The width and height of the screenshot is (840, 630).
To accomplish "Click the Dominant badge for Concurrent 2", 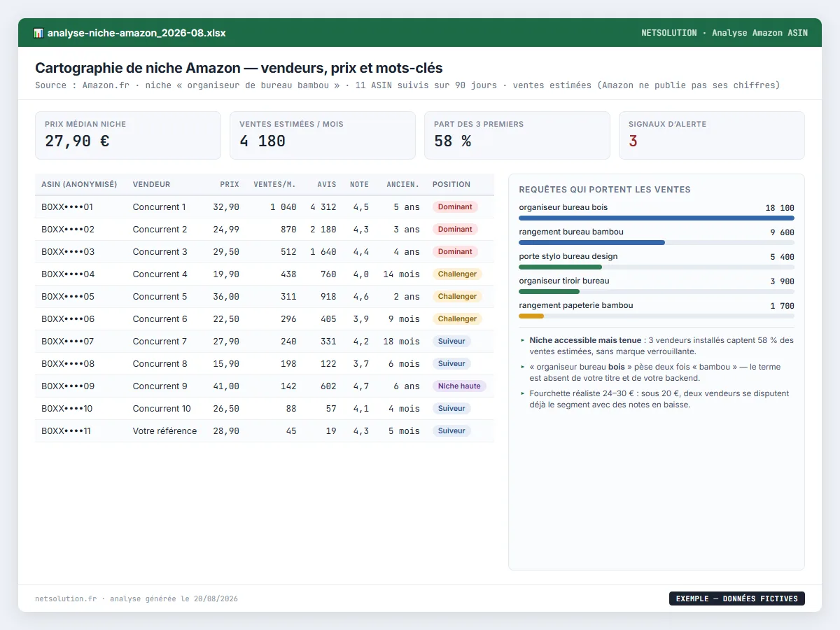I will 455,230.
